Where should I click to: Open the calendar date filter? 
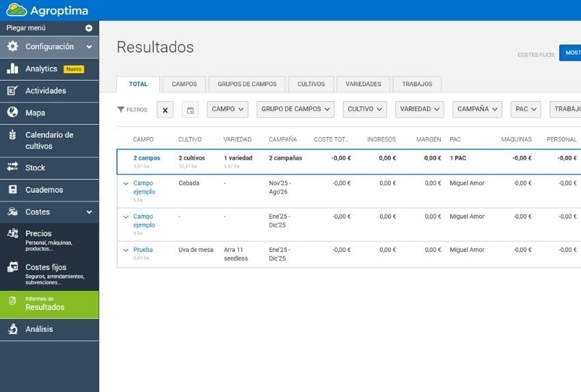pyautogui.click(x=190, y=110)
